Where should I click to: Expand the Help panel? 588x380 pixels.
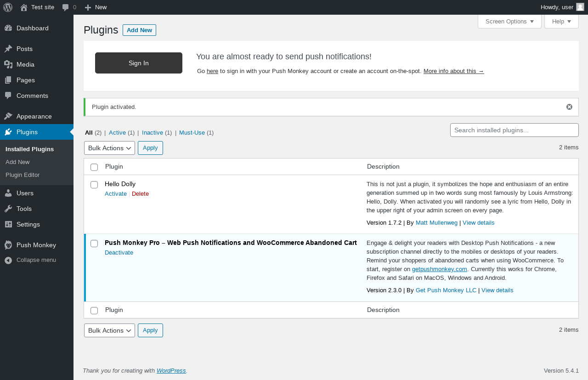(x=561, y=21)
